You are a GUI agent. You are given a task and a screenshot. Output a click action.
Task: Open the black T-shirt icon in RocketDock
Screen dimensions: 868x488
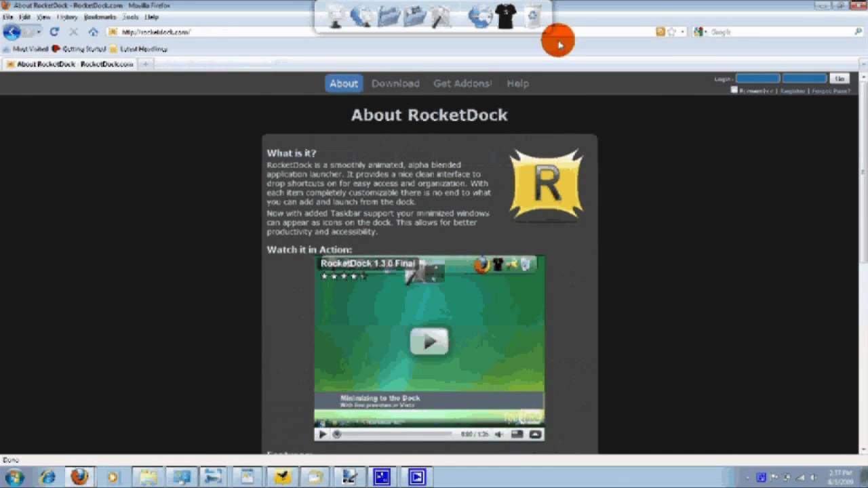tap(506, 16)
